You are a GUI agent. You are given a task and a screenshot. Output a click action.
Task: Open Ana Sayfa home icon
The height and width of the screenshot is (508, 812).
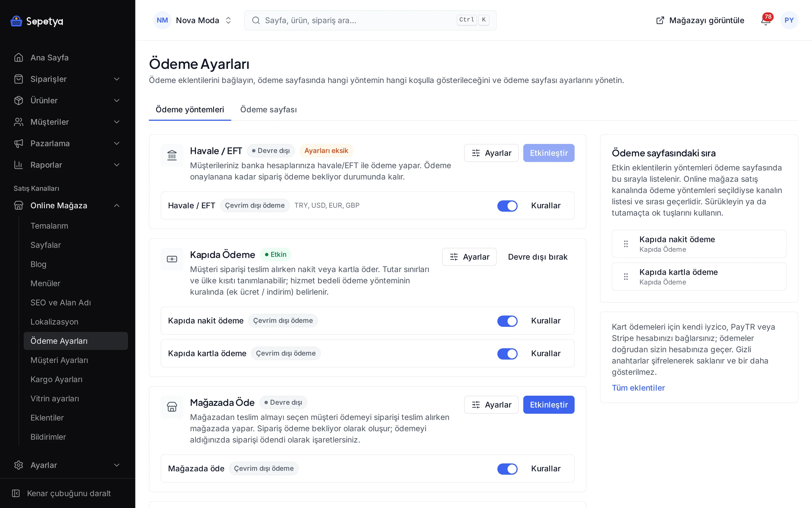click(x=18, y=58)
